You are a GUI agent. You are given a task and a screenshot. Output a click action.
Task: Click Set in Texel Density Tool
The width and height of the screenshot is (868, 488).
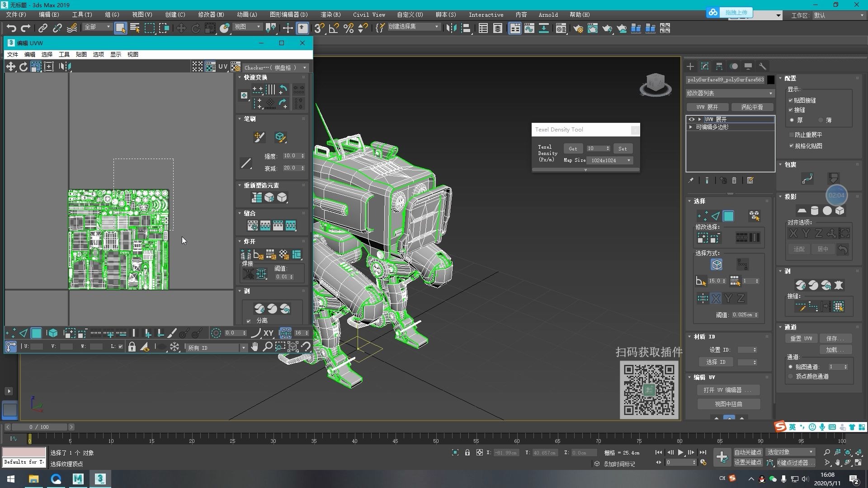click(x=623, y=149)
